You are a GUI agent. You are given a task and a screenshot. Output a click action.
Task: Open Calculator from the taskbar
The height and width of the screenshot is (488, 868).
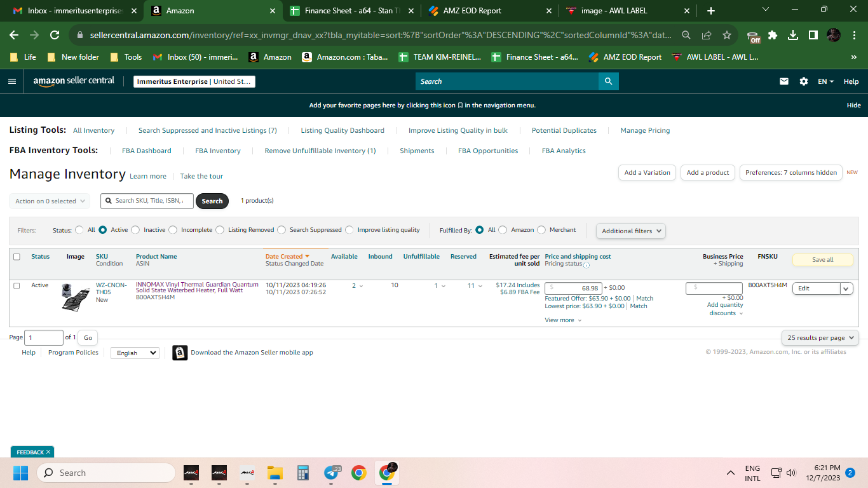point(303,473)
